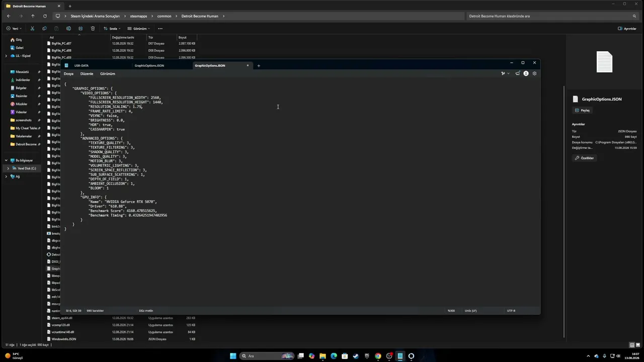Open Explorer Yeni dropdown
The image size is (644, 362).
pyautogui.click(x=14, y=29)
